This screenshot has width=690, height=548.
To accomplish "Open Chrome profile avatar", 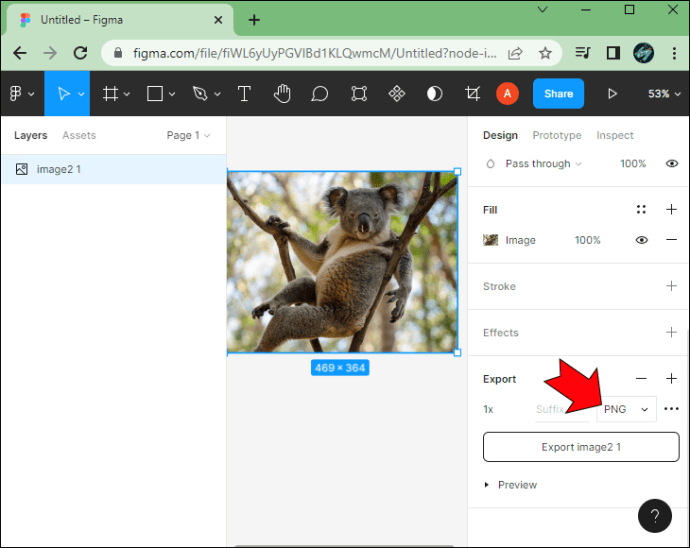I will click(643, 53).
